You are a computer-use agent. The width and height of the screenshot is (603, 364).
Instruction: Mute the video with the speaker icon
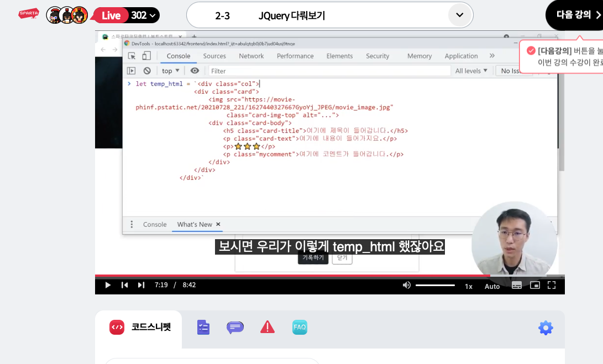coord(406,285)
